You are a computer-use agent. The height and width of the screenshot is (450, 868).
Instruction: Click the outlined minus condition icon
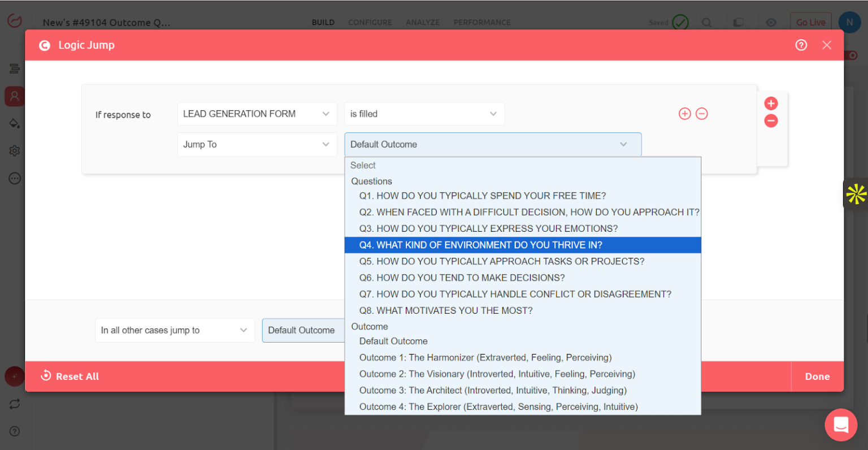pos(702,114)
